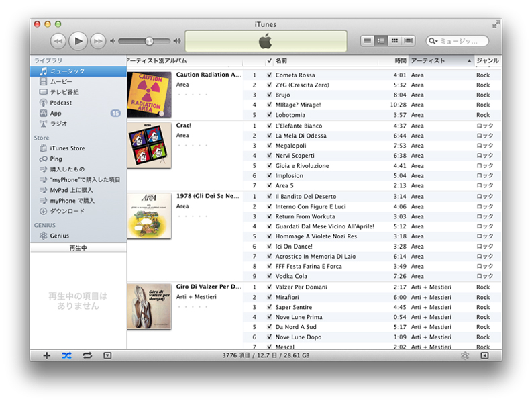Toggle repeat mode in the bottom bar
The height and width of the screenshot is (403, 532).
click(87, 355)
